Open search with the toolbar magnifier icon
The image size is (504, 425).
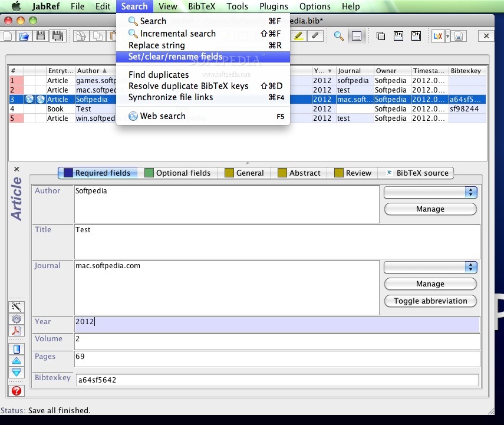tap(338, 36)
